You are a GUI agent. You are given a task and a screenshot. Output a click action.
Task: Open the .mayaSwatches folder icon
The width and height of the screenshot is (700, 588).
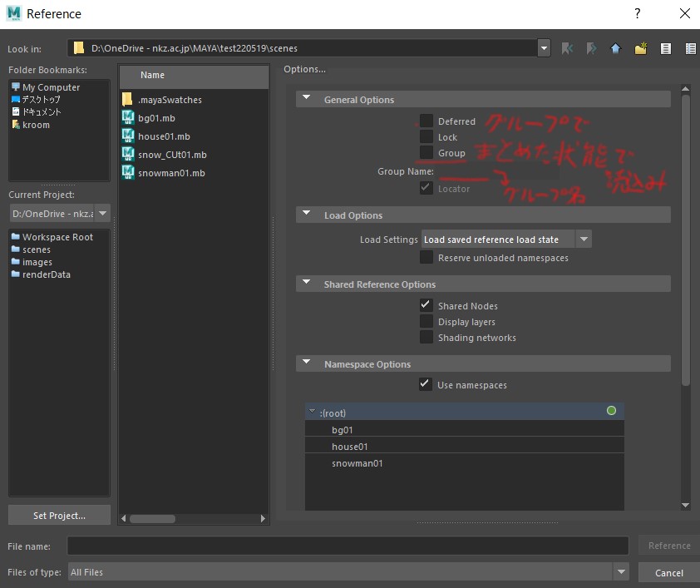[128, 99]
